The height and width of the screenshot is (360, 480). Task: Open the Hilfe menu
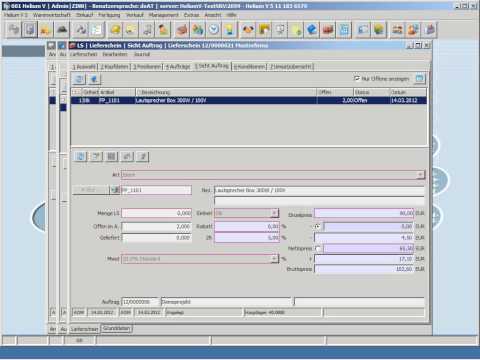coord(231,15)
